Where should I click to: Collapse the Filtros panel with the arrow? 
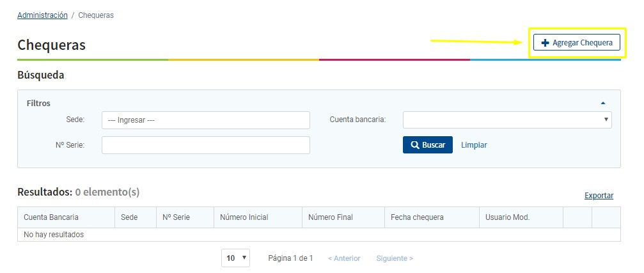click(602, 103)
